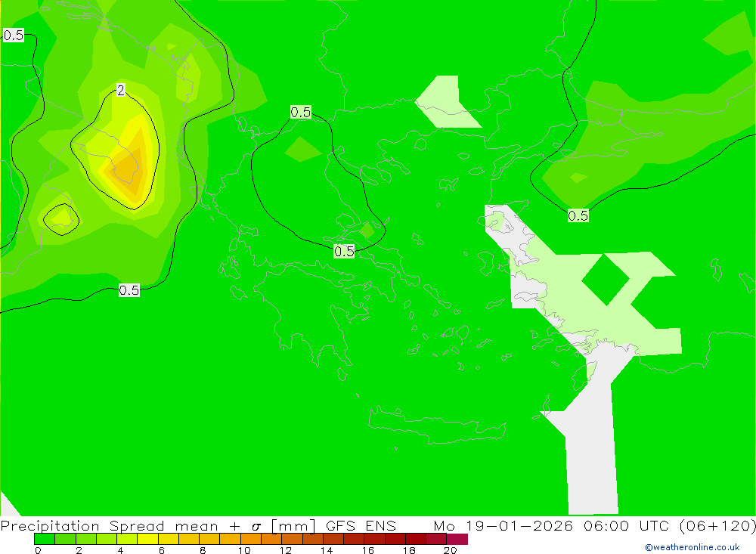756x554 pixels.
Task: Click the legend scale number "0"
Action: click(38, 550)
